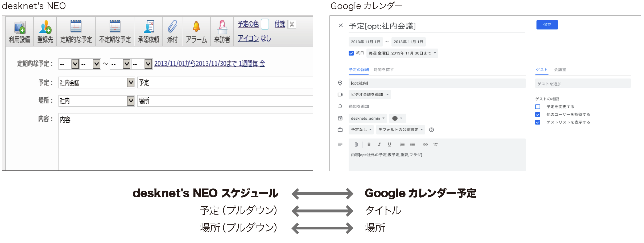
Task: Click the ゲストを追加 input field
Action: pyautogui.click(x=583, y=84)
